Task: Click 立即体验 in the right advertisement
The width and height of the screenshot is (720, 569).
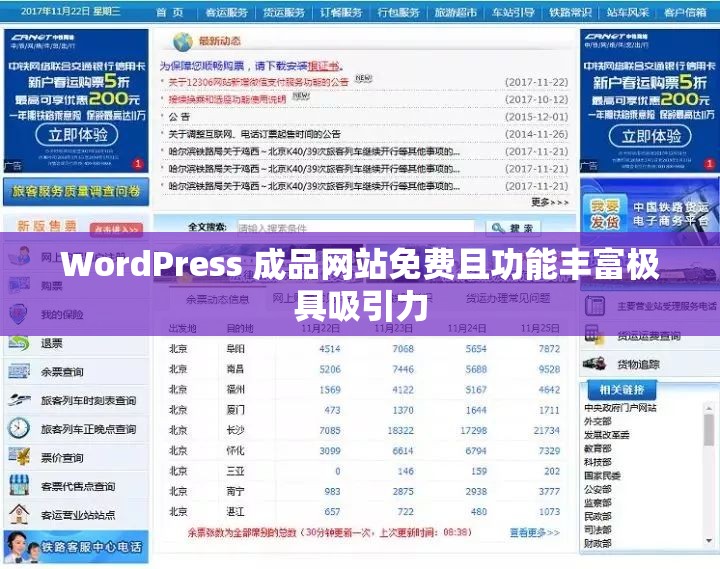Action: click(x=651, y=136)
